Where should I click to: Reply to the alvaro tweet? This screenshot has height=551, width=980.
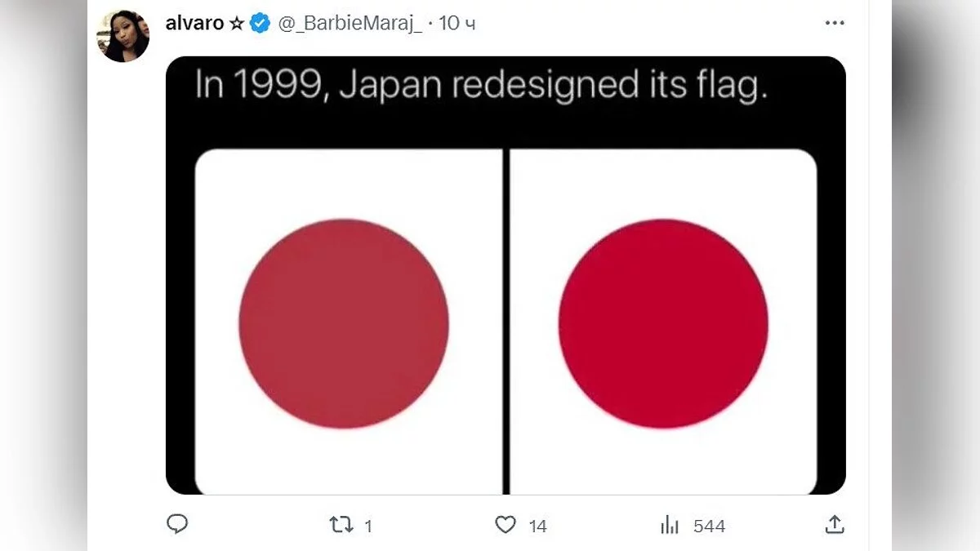tap(177, 525)
